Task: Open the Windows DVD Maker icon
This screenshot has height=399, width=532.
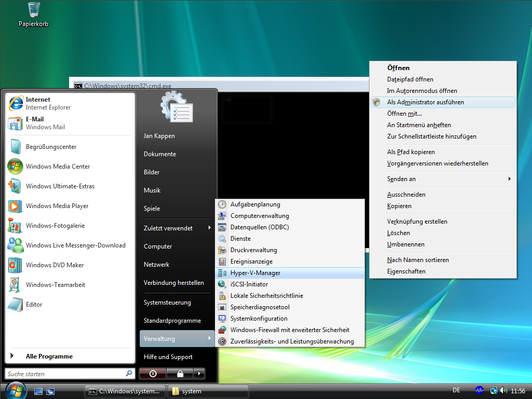Action: (x=16, y=265)
